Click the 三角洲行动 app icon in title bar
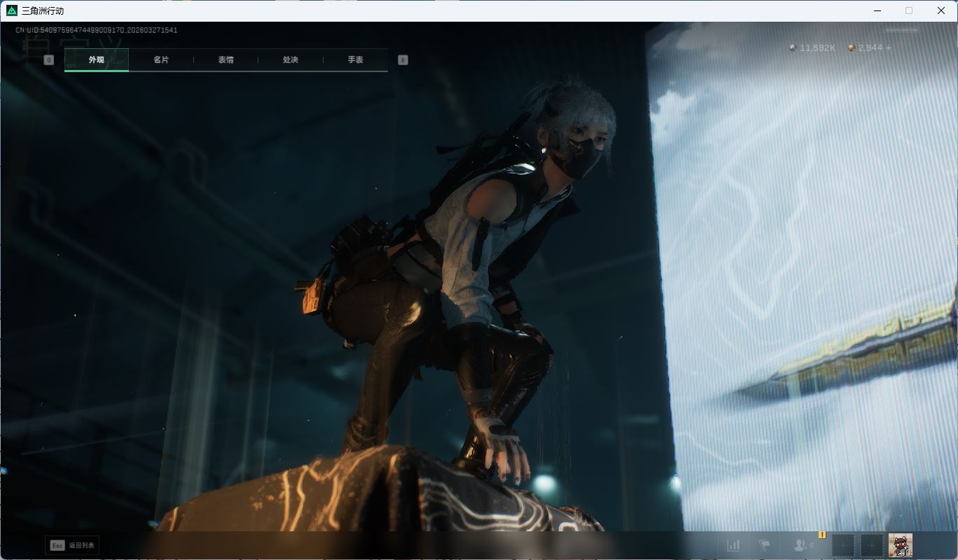 tap(12, 10)
